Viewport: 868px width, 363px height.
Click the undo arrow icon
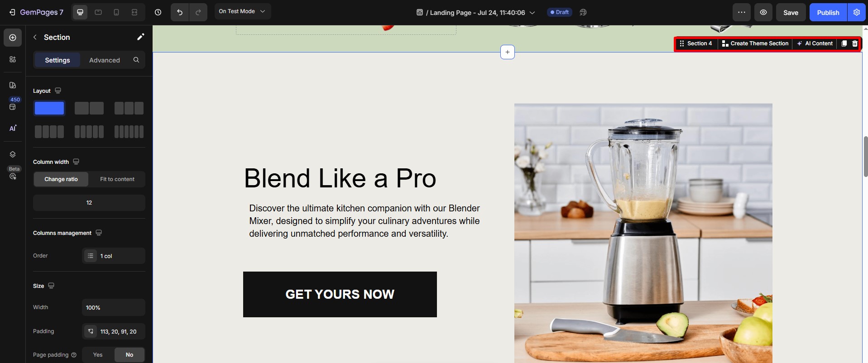click(180, 12)
